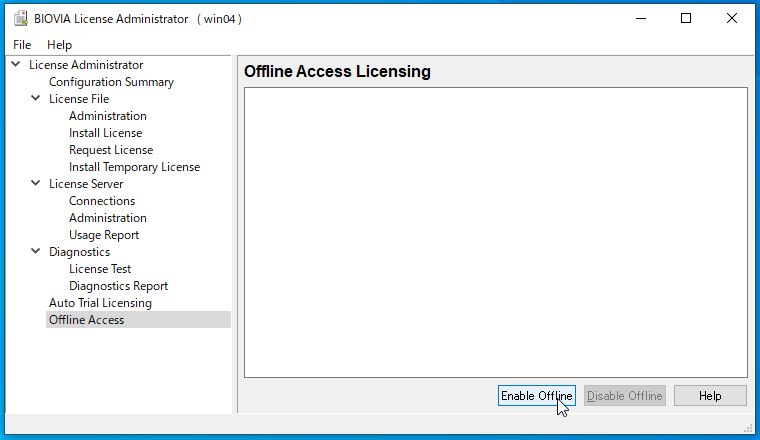
Task: Select Install Temporary License item
Action: pos(134,167)
